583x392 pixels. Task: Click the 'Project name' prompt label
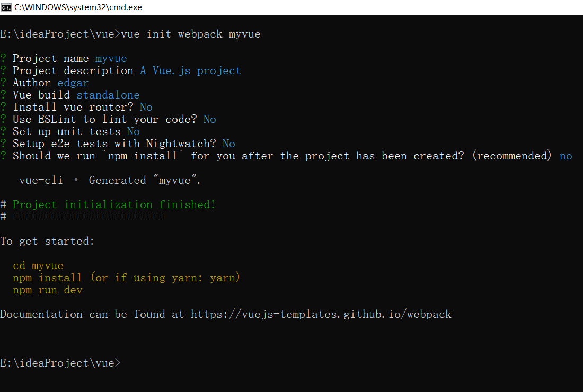[x=50, y=58]
